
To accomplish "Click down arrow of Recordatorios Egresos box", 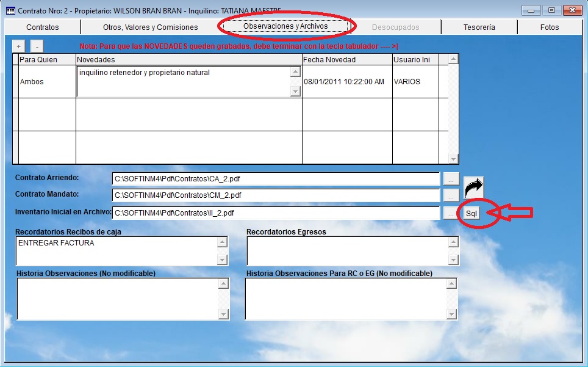I will [x=453, y=260].
